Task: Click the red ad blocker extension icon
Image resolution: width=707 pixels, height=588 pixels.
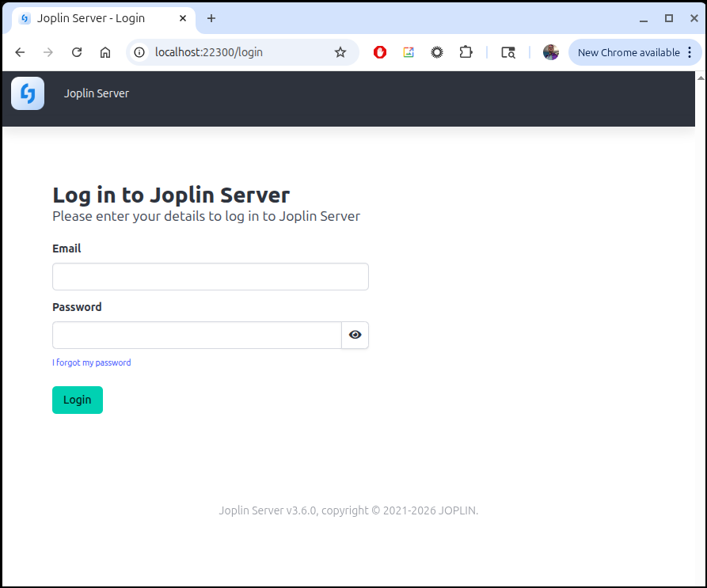Action: pos(380,52)
